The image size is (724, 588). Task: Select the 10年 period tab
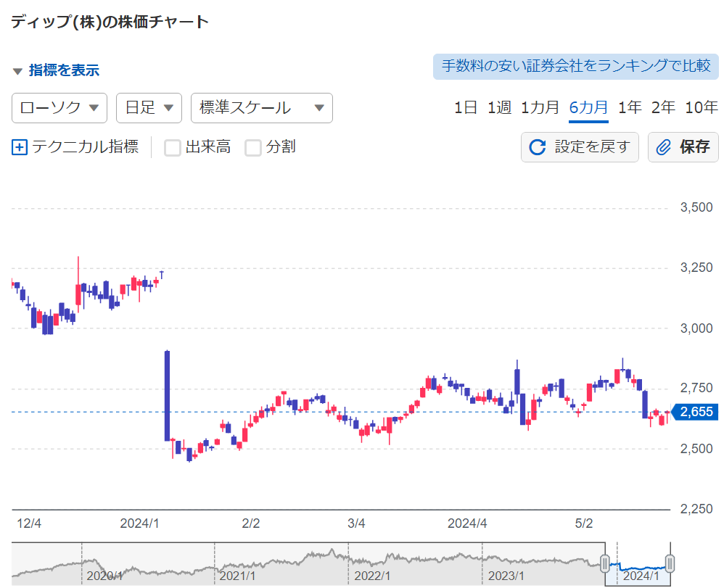tap(701, 108)
